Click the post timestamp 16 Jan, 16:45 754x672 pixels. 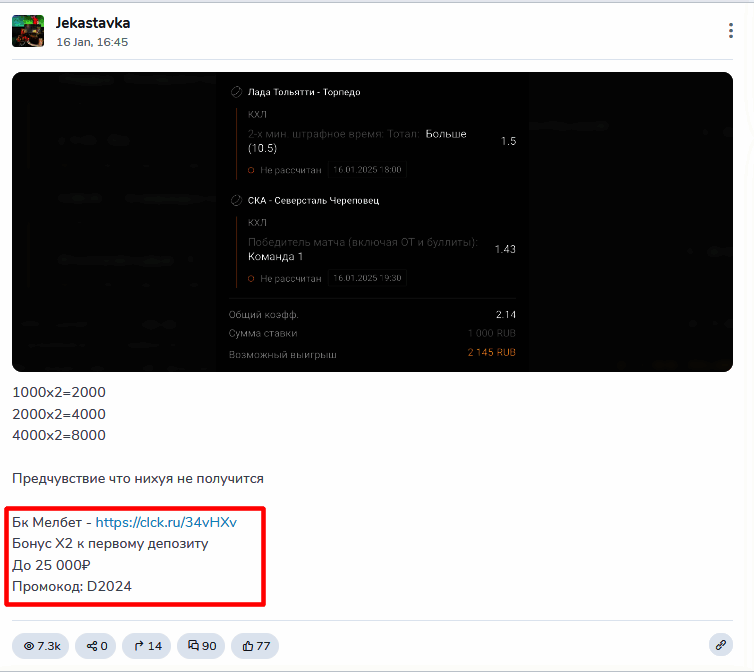(92, 42)
